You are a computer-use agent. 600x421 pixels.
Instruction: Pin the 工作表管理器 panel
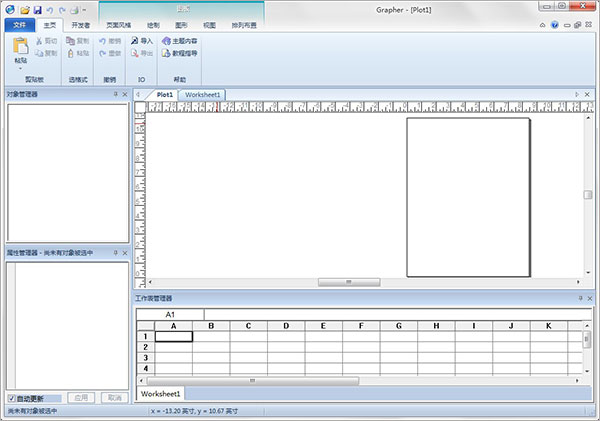(579, 298)
